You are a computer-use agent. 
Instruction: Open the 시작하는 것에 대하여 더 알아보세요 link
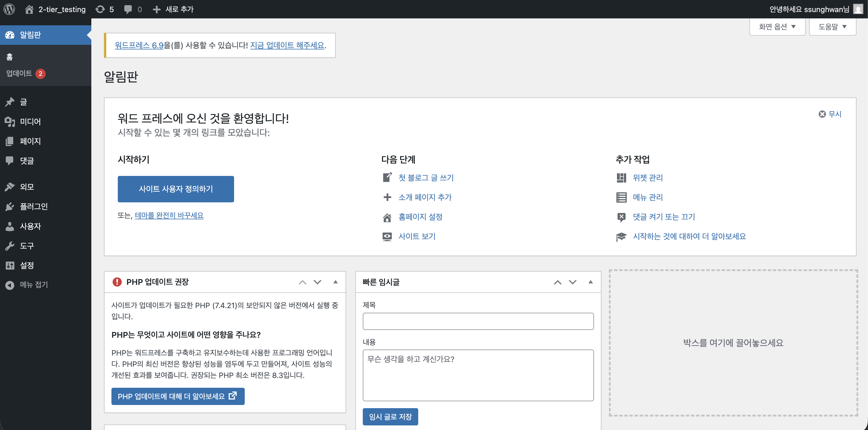pyautogui.click(x=689, y=237)
